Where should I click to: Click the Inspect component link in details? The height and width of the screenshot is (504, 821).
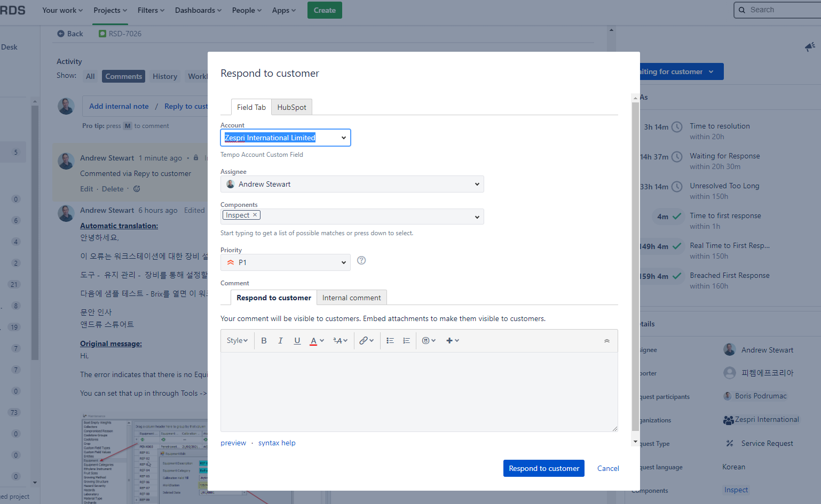(736, 490)
